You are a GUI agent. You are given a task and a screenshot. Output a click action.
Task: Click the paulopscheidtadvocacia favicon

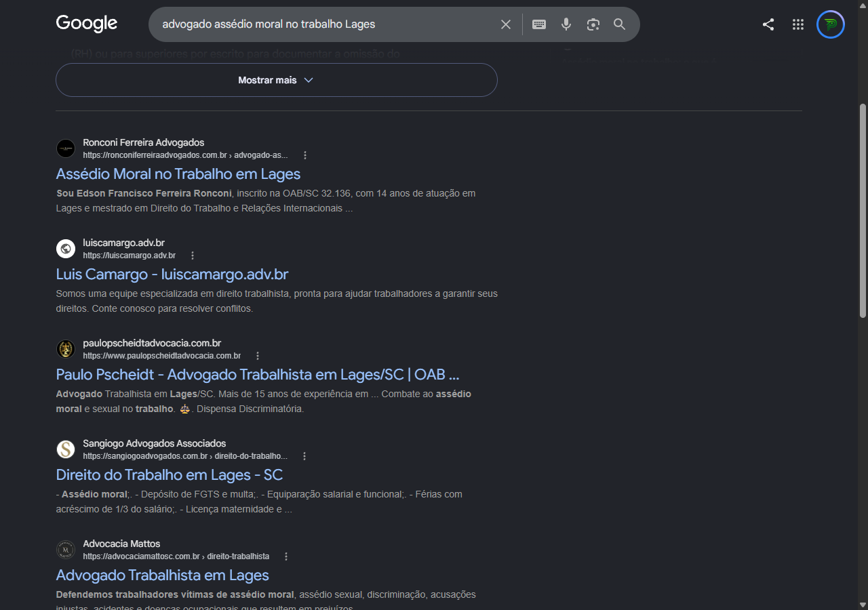pos(66,349)
